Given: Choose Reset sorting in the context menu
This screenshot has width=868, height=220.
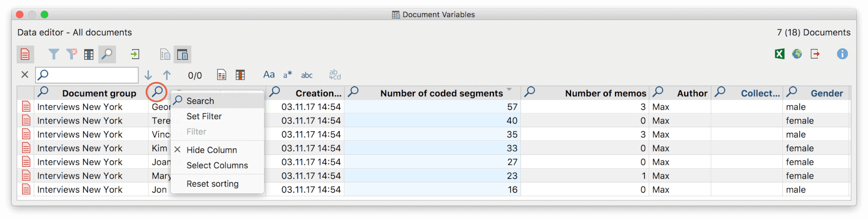Looking at the screenshot, I should pos(212,184).
